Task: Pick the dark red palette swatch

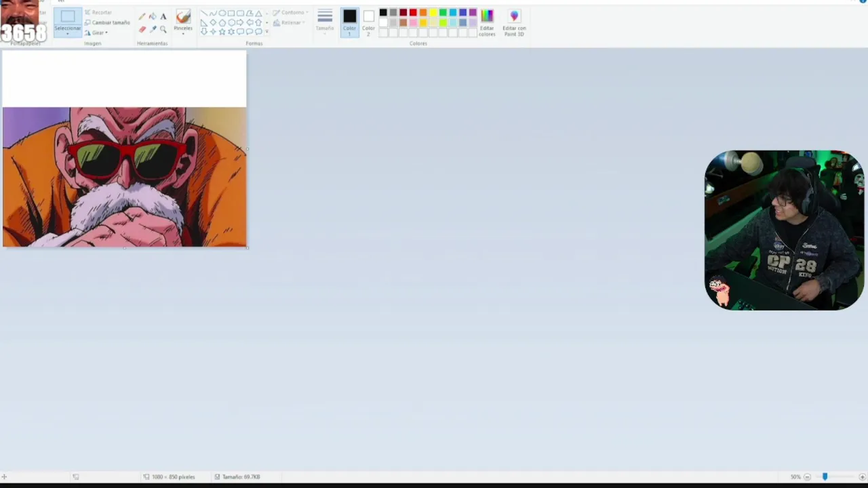Action: (x=403, y=12)
